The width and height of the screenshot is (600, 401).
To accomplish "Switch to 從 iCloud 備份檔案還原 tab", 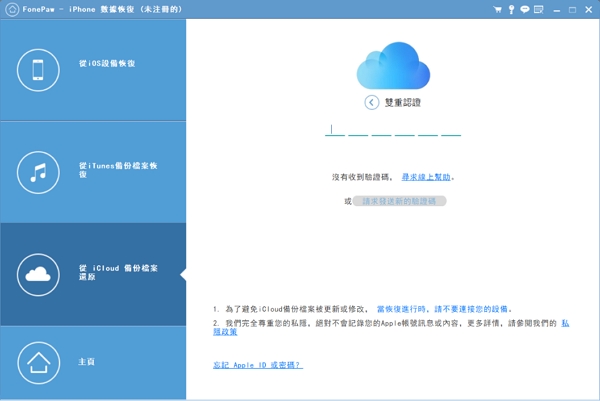I will (93, 275).
